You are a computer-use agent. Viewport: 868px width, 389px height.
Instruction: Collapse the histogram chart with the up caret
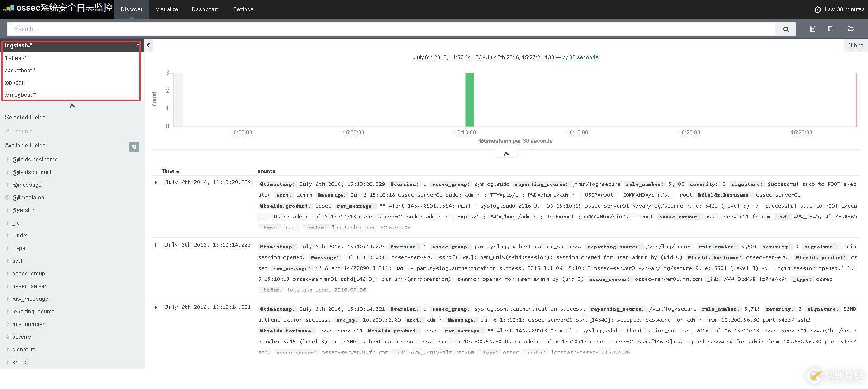506,154
